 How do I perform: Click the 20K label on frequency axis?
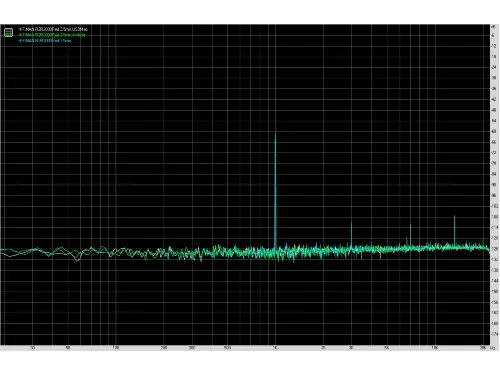pyautogui.click(x=483, y=348)
